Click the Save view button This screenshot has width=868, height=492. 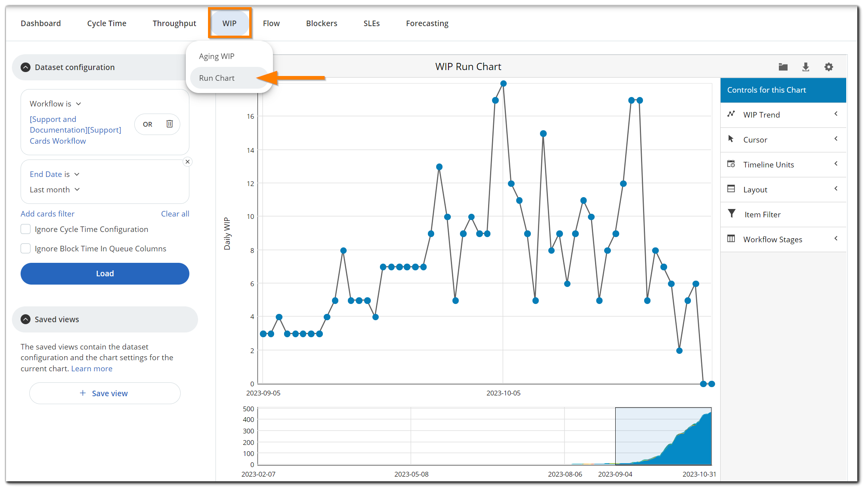click(105, 393)
